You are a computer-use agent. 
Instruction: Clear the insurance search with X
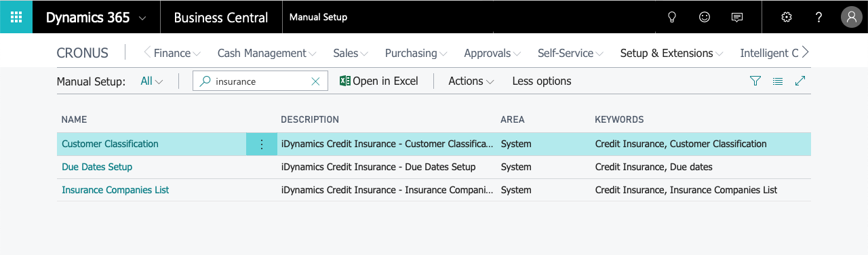(315, 81)
